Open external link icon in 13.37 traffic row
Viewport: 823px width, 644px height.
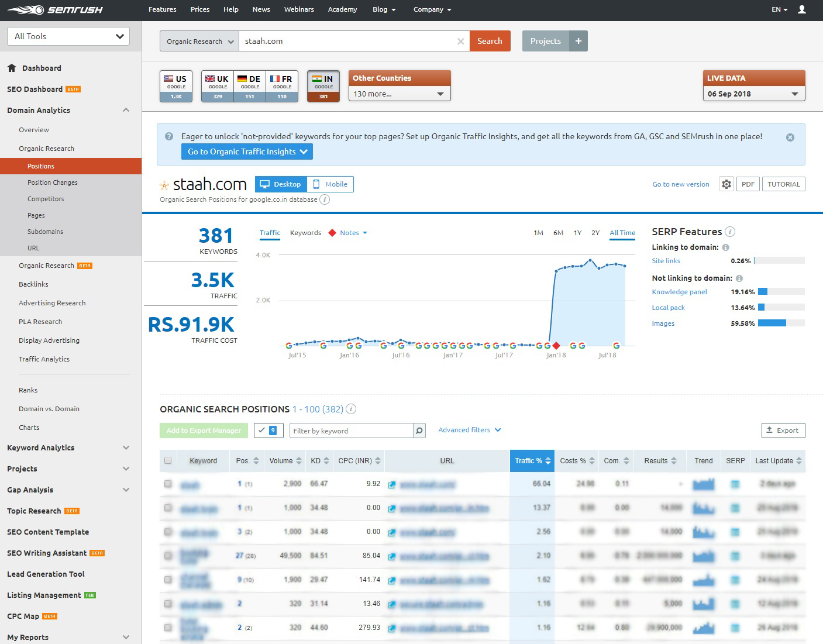click(392, 508)
